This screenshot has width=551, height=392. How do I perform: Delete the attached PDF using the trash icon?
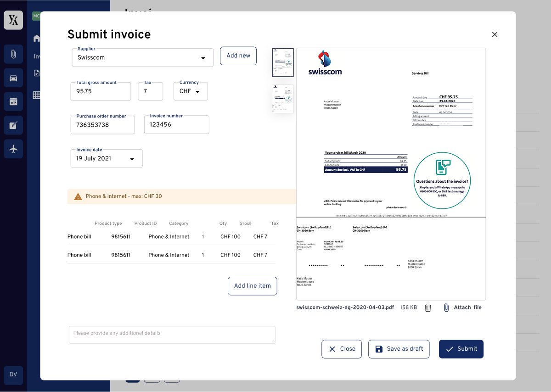tap(427, 307)
